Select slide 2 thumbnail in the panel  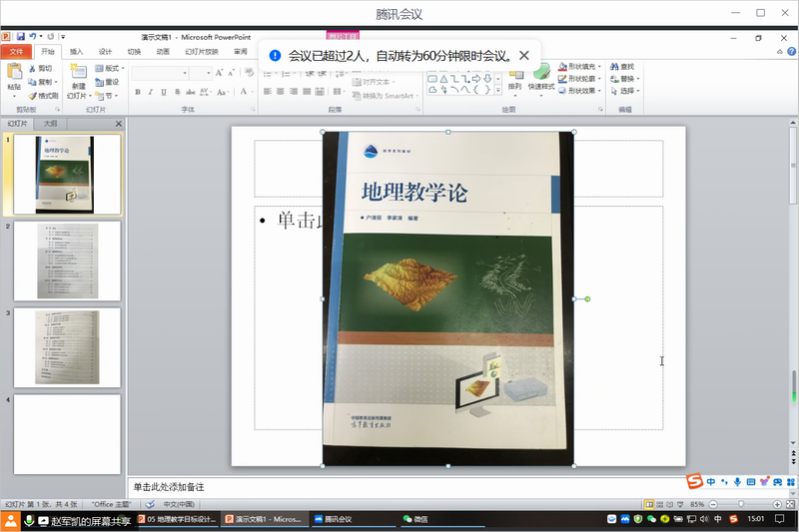tap(67, 261)
